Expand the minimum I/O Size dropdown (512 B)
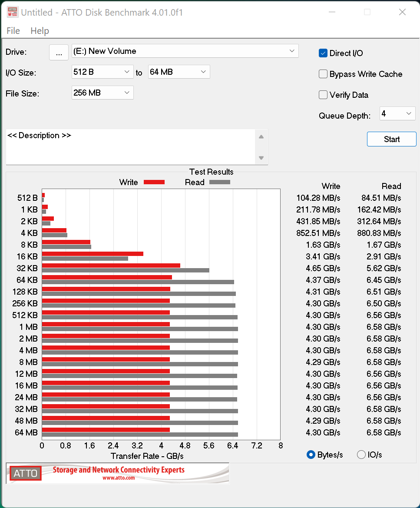This screenshot has width=420, height=508. 103,72
